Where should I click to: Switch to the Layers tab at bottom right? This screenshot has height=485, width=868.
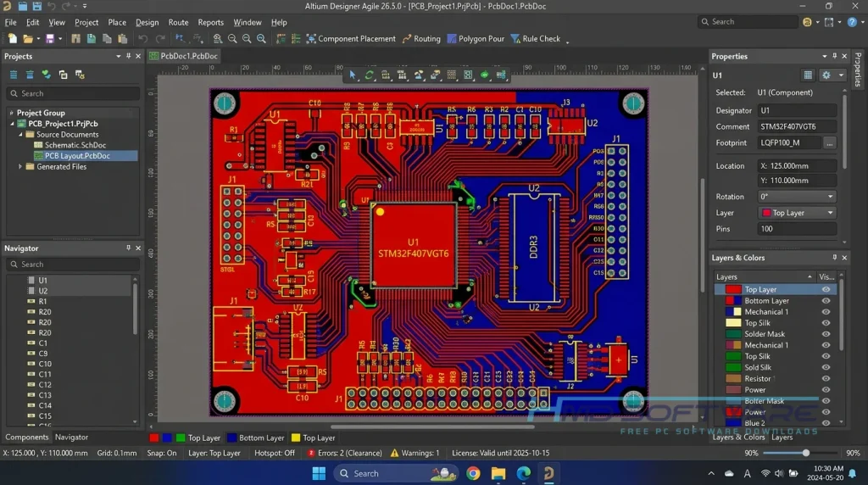click(782, 437)
